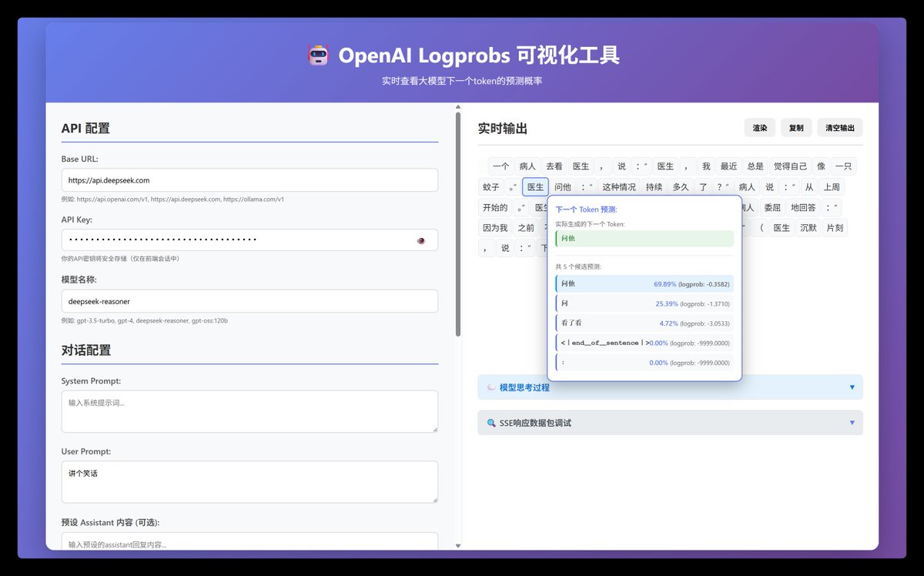The height and width of the screenshot is (576, 924).
Task: Click the left panel scroll-down arrow
Action: pyautogui.click(x=458, y=546)
